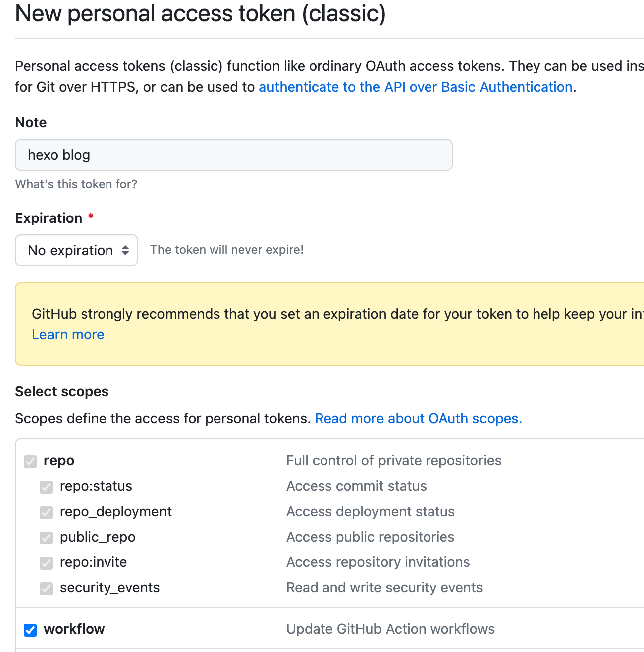Open authenticate to the API link

click(416, 87)
